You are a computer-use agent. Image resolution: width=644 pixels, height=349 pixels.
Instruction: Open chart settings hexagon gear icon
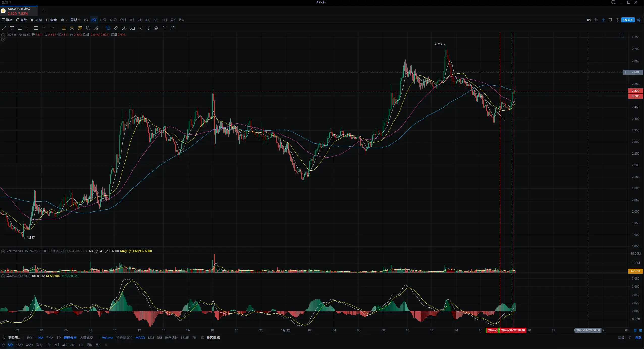[x=617, y=20]
